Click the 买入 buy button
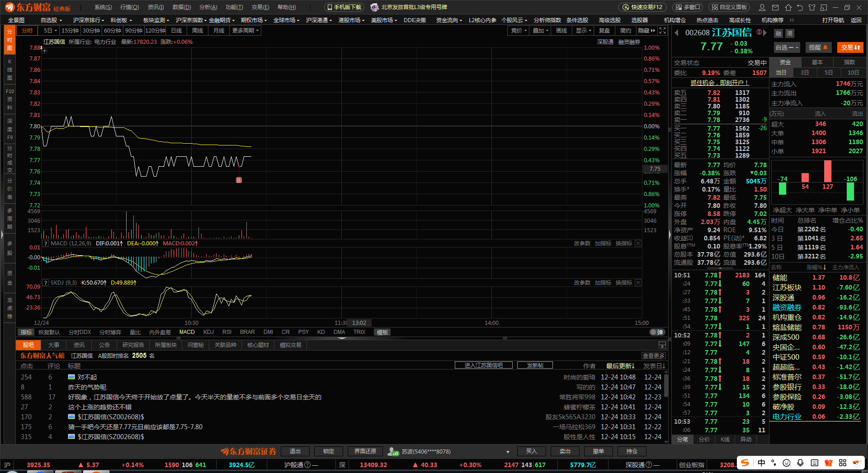This screenshot has height=473, width=868. [531, 451]
